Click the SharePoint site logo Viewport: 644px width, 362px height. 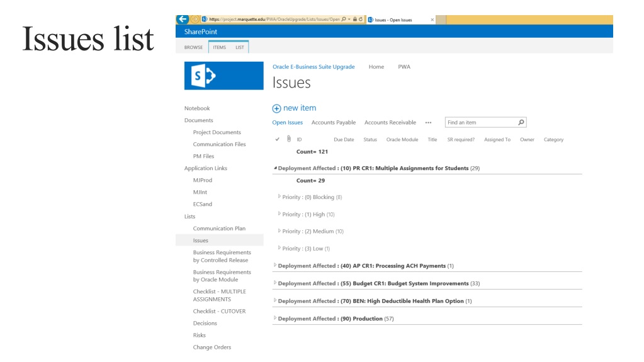[224, 76]
